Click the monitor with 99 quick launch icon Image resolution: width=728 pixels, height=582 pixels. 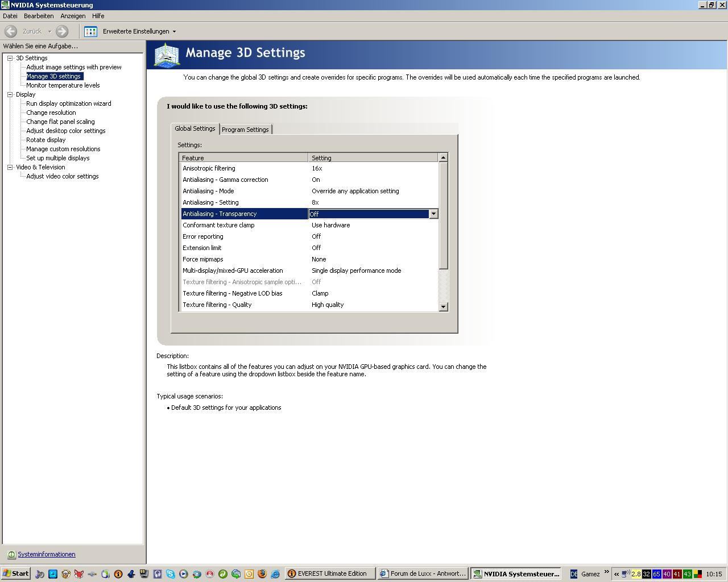pos(144,573)
